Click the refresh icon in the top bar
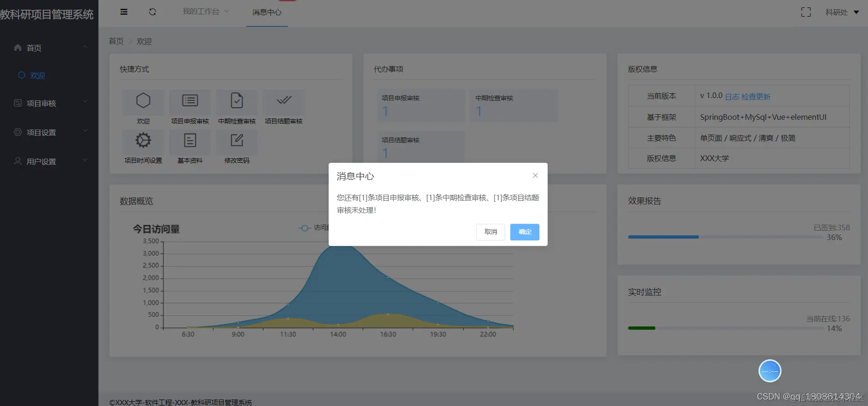The width and height of the screenshot is (868, 406). tap(153, 12)
